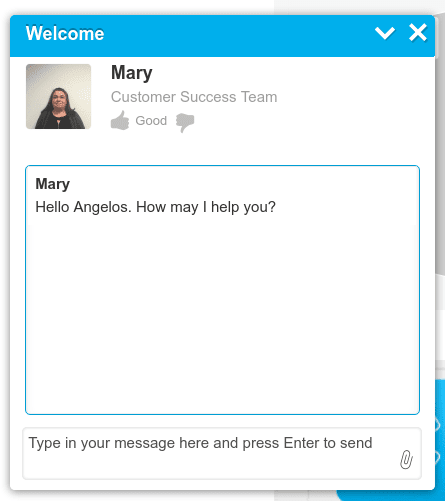The width and height of the screenshot is (445, 501).
Task: Click the 'Hello Angelos' message text
Action: point(84,207)
